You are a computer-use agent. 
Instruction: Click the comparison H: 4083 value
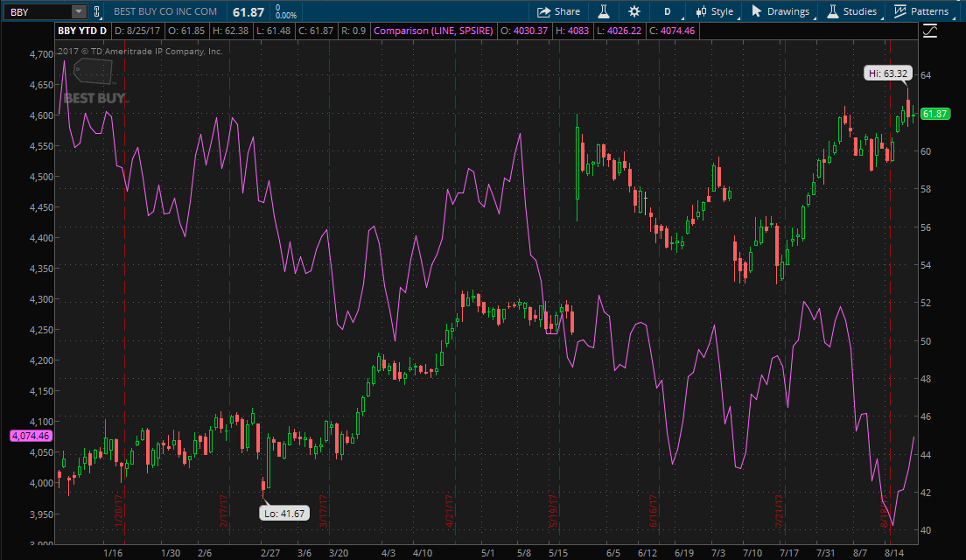pos(572,31)
